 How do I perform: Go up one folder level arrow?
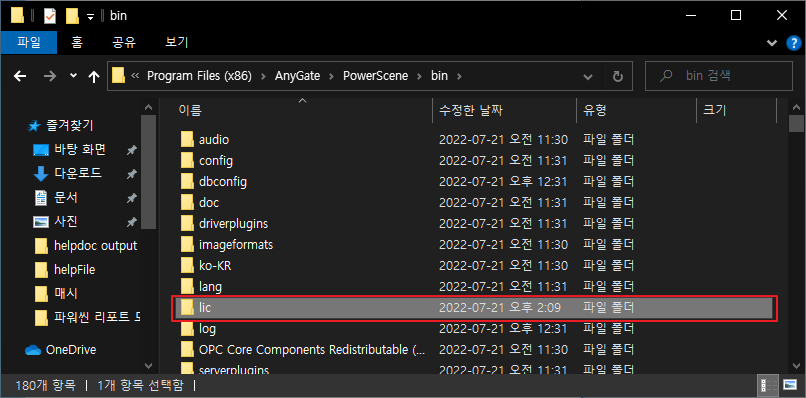point(94,77)
